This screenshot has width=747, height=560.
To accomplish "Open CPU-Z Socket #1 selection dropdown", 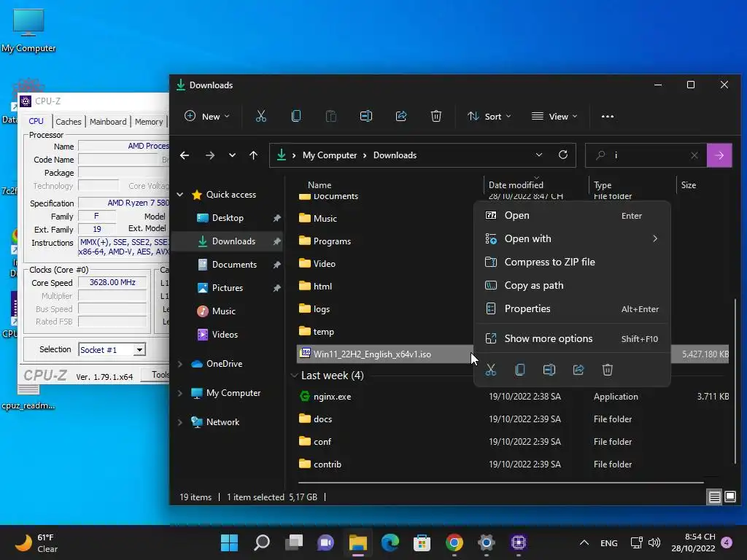I will (x=139, y=349).
